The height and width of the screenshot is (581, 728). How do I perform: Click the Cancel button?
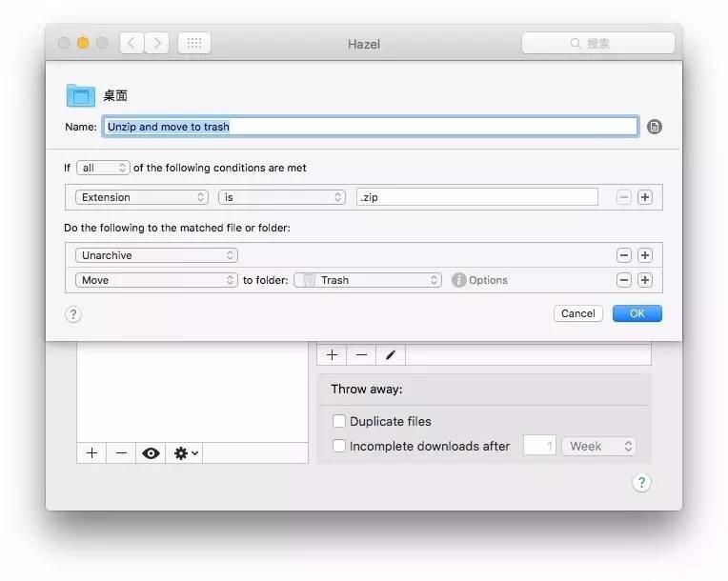point(578,313)
